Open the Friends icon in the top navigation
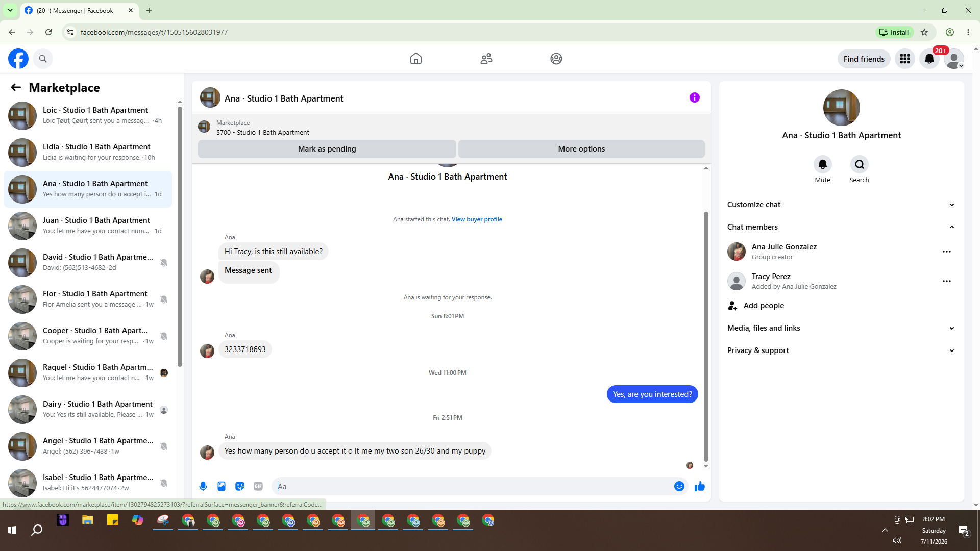Screen dimensions: 980x551 tap(486, 59)
